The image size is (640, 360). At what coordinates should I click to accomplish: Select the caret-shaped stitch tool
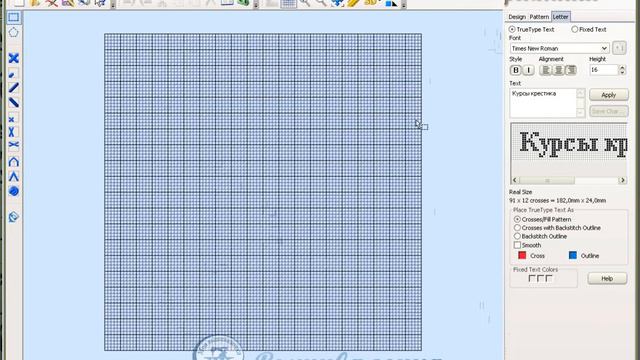pyautogui.click(x=13, y=177)
